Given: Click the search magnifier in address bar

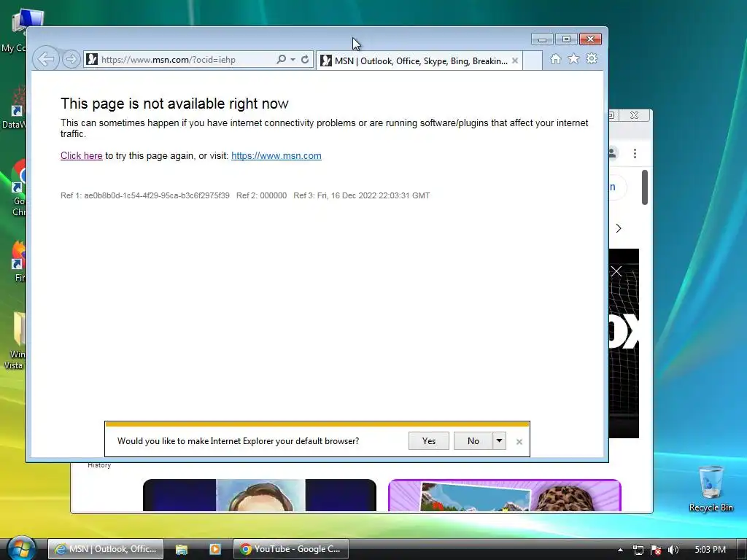Looking at the screenshot, I should point(281,60).
